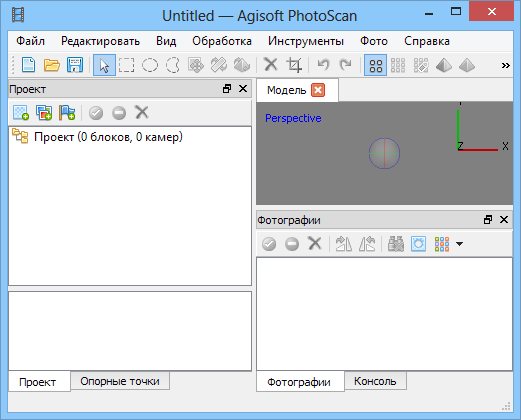Select the navigation arrow tool
Viewport: 521px width, 420px height.
(104, 65)
